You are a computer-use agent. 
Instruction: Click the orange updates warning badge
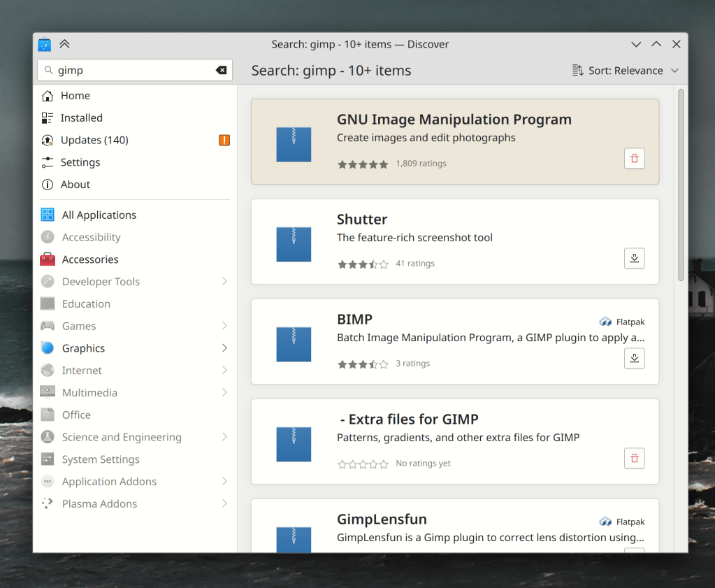pyautogui.click(x=224, y=140)
